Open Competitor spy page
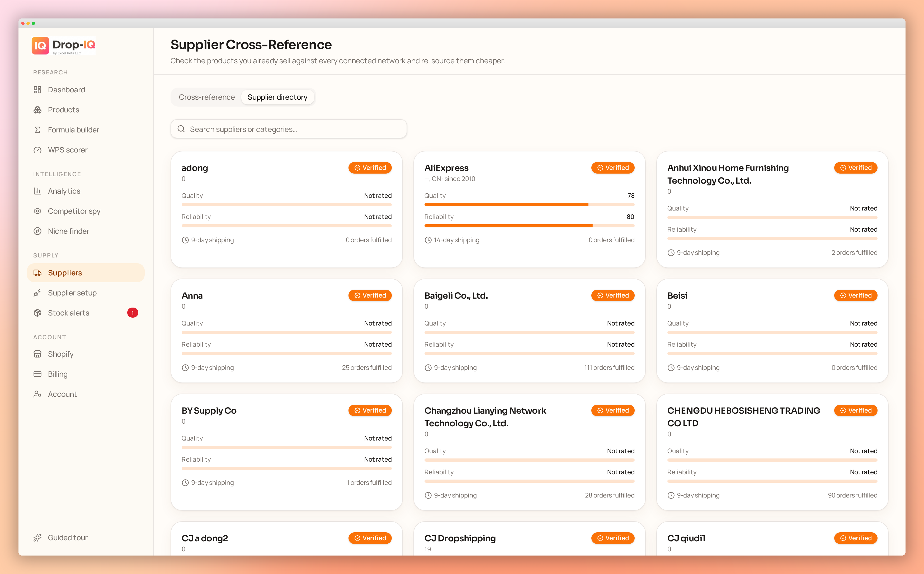 click(86, 211)
